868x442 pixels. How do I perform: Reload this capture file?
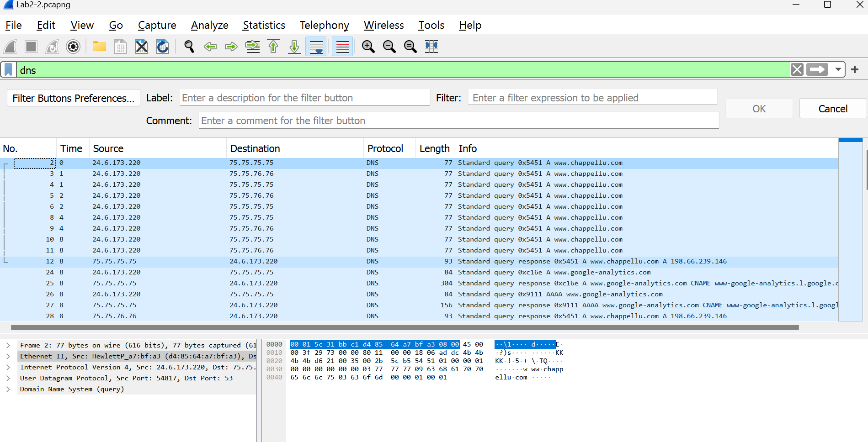pyautogui.click(x=163, y=47)
